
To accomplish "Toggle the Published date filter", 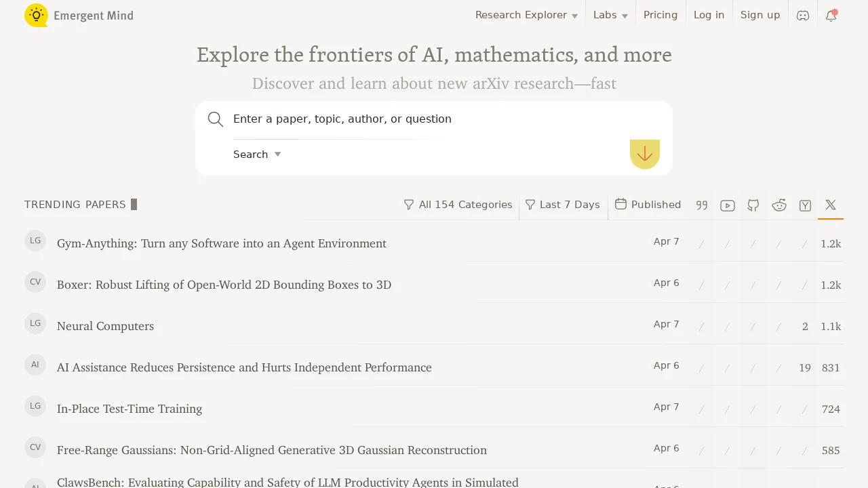I will 648,204.
